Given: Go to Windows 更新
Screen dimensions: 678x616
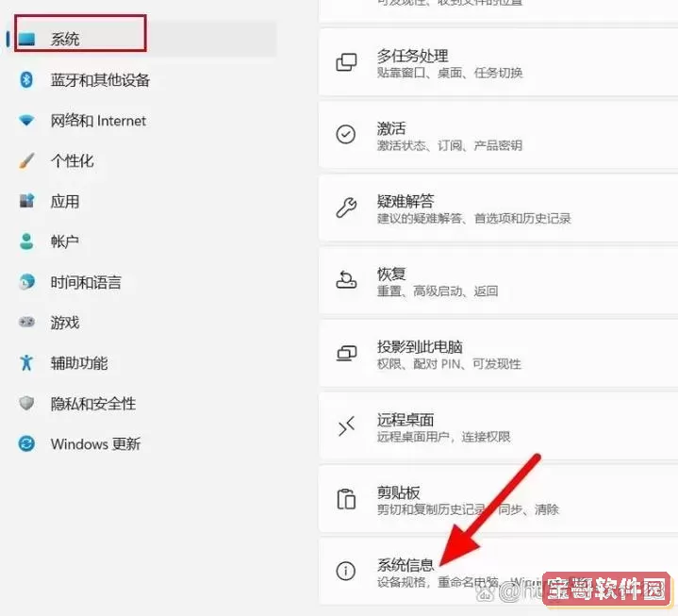Looking at the screenshot, I should pyautogui.click(x=95, y=444).
